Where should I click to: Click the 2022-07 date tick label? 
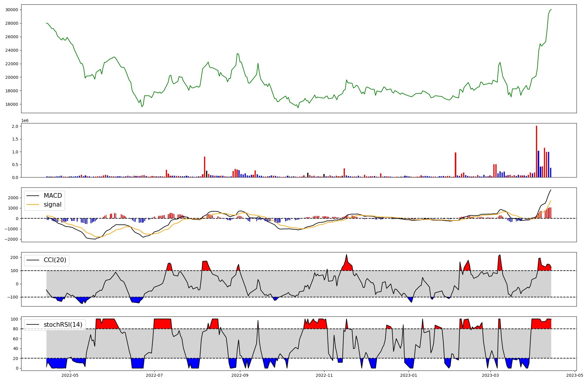pos(154,375)
